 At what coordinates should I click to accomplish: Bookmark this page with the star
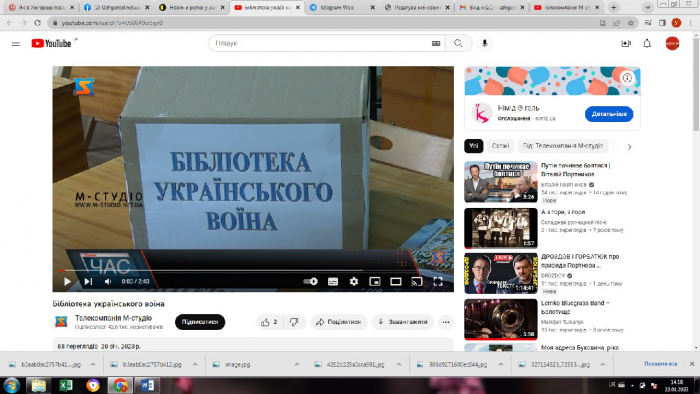point(630,23)
